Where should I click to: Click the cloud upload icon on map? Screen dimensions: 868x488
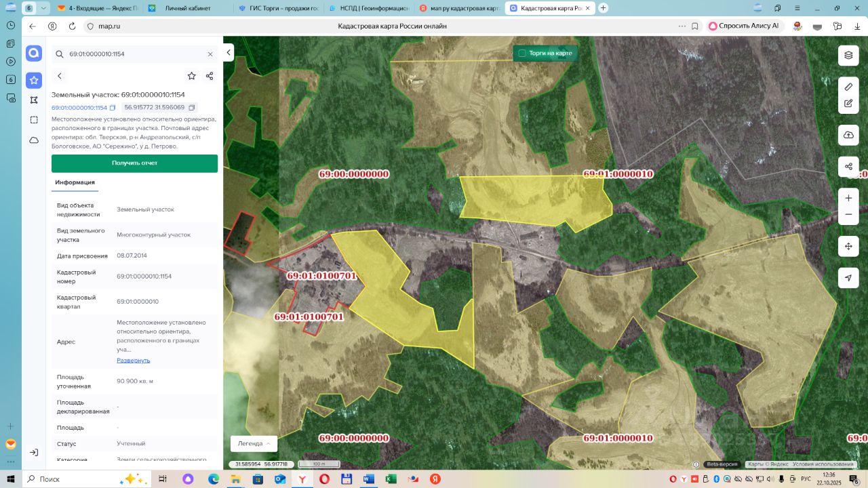click(x=848, y=136)
